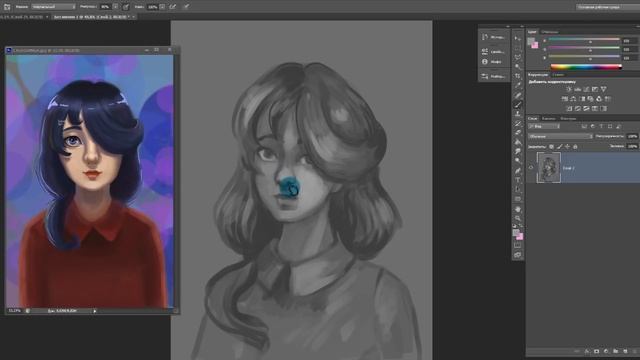Switch to the Каналы channels tab
640x360 pixels.
coord(549,118)
